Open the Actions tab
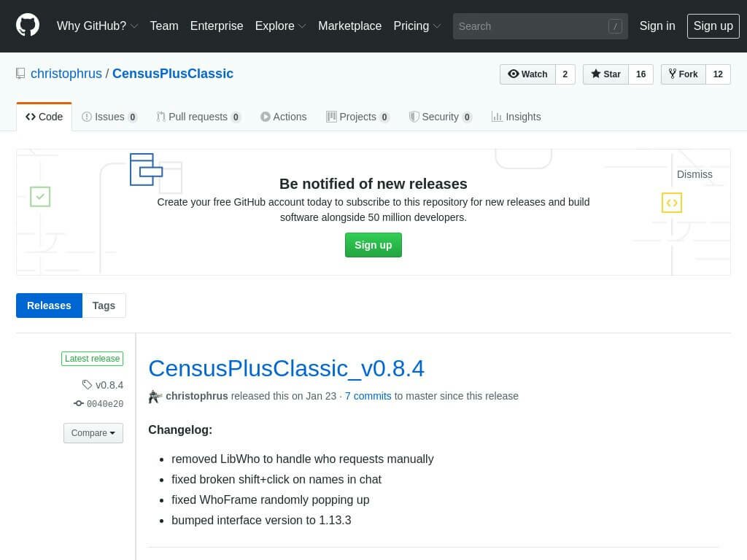 [x=284, y=117]
